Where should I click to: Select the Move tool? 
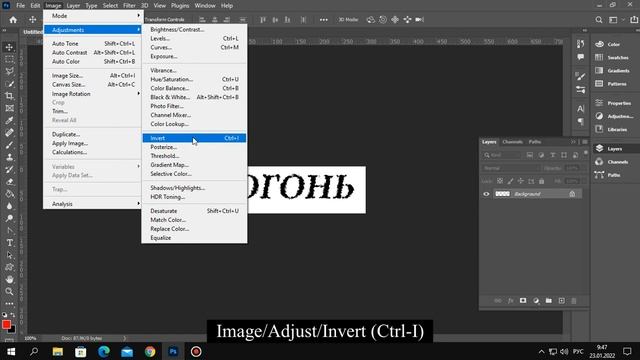[x=9, y=47]
